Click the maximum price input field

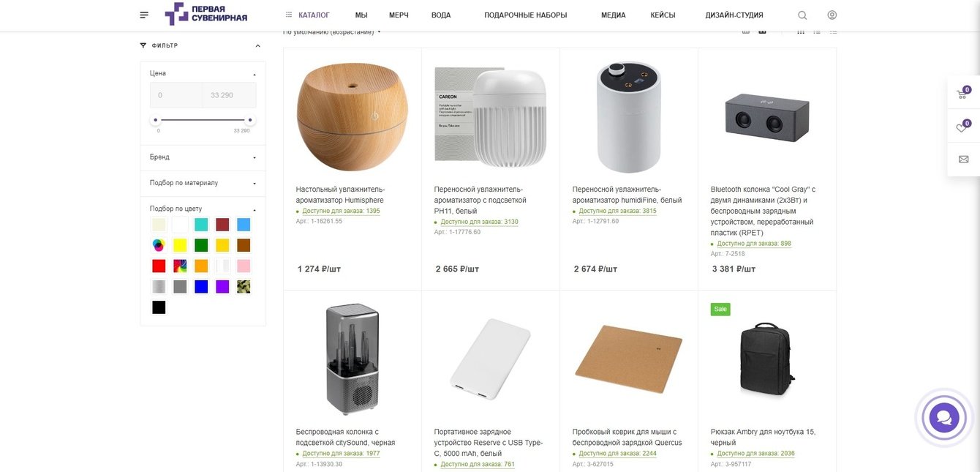(230, 95)
